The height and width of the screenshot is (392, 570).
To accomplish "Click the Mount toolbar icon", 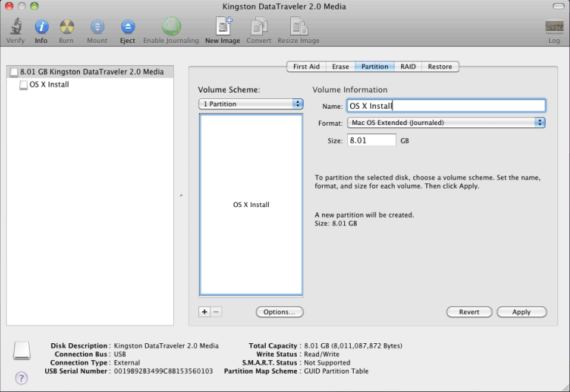I will [x=97, y=27].
